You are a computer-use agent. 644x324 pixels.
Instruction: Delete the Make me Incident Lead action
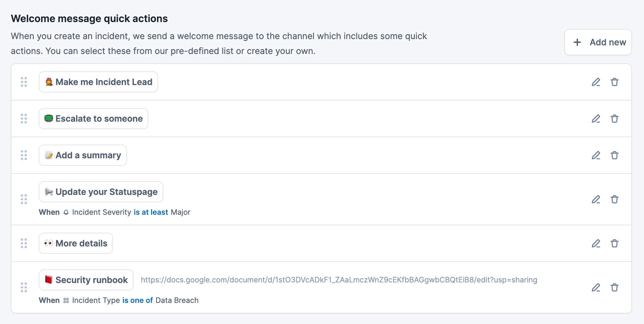click(x=614, y=82)
